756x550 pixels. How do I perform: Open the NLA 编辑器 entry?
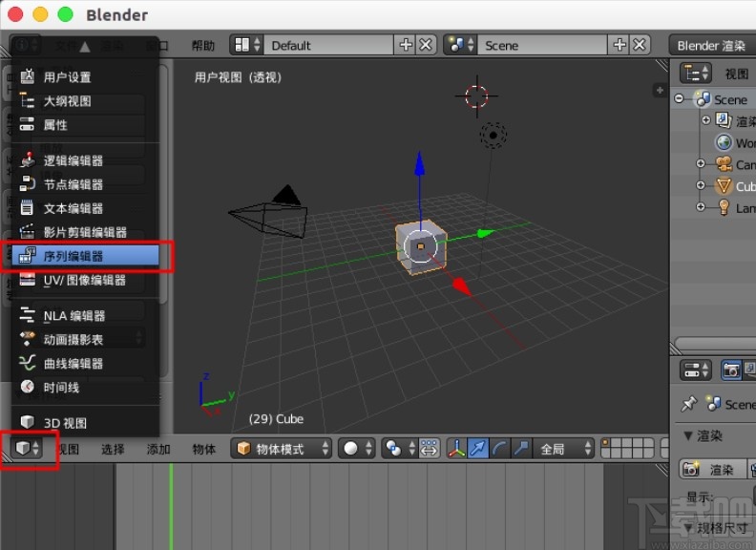85,315
